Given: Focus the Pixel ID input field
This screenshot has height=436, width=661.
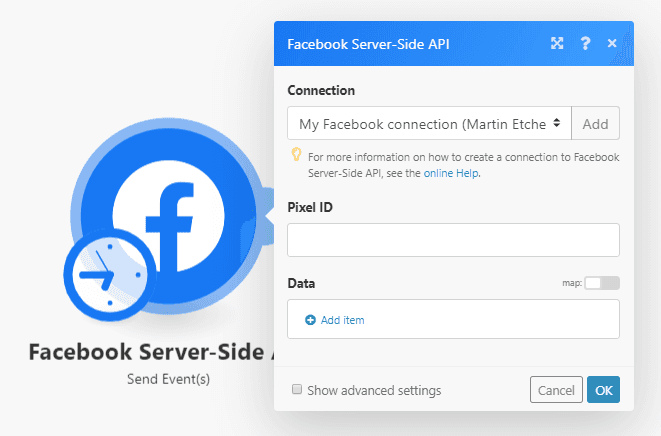Looking at the screenshot, I should [x=453, y=240].
